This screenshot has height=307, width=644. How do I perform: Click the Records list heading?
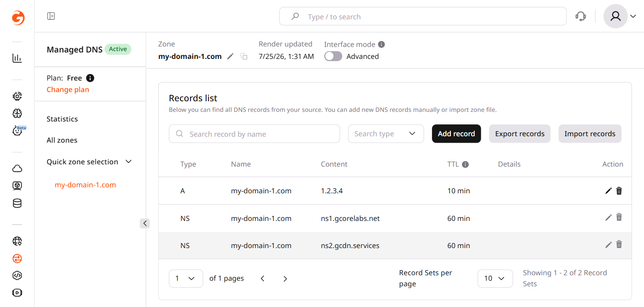pyautogui.click(x=193, y=98)
